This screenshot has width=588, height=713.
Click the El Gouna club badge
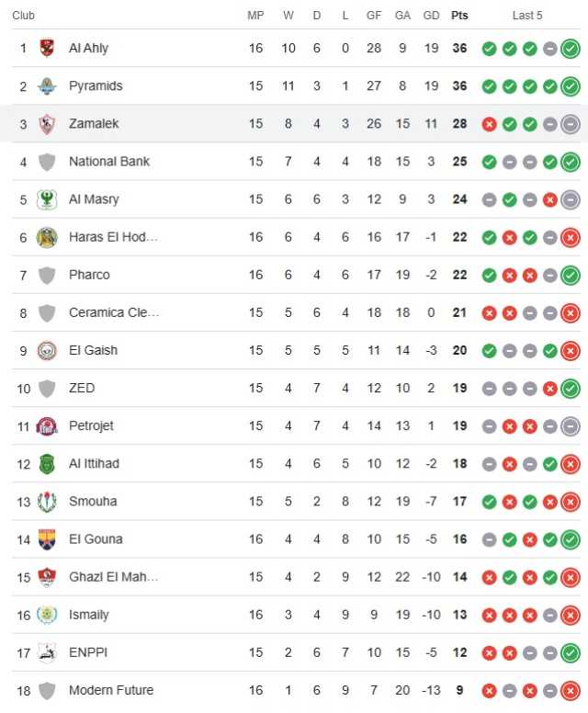(x=47, y=539)
